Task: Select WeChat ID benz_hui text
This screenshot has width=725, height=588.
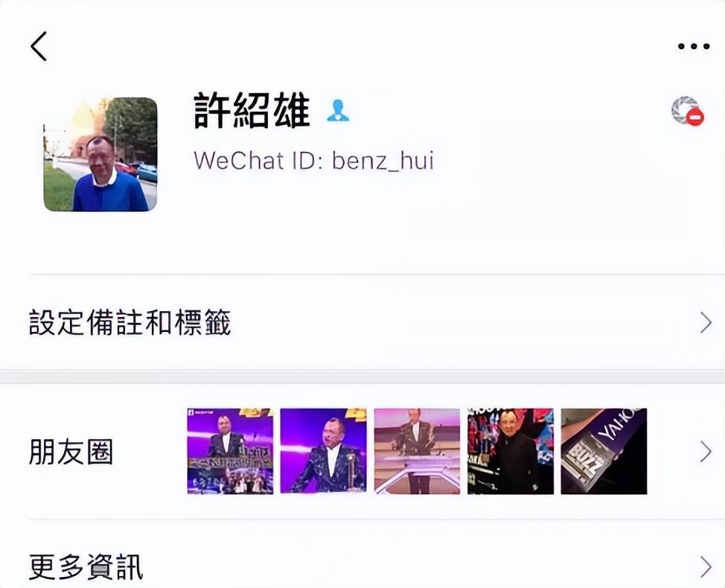Action: pos(314,161)
